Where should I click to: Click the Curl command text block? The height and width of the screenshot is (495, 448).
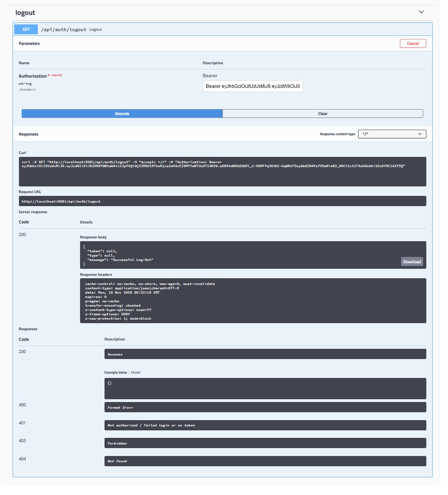(222, 171)
